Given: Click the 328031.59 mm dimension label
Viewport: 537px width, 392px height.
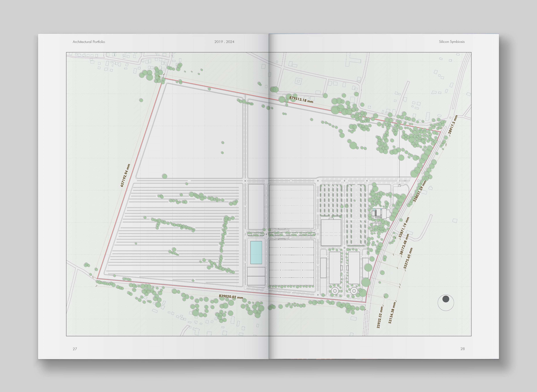Looking at the screenshot, I should (x=419, y=191).
